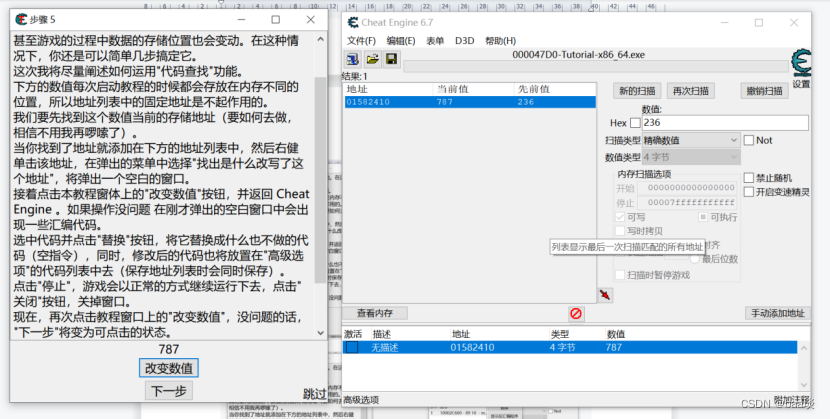Viewport: 830px width, 419px height.
Task: Select the scan result row 01582410
Action: coord(470,102)
